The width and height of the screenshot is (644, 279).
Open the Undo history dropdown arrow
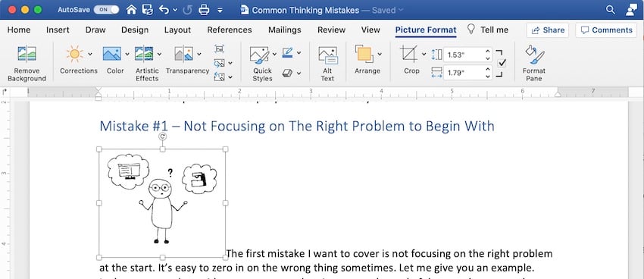[x=175, y=10]
